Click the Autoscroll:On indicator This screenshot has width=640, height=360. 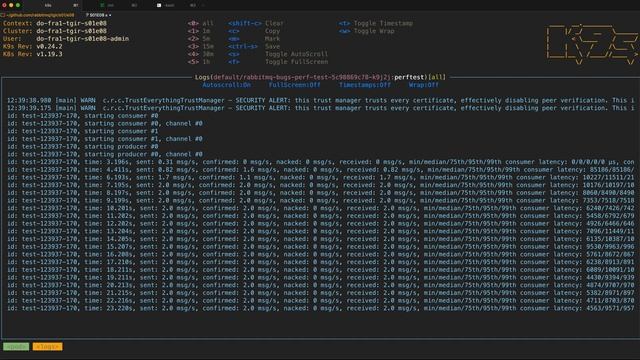(x=227, y=85)
